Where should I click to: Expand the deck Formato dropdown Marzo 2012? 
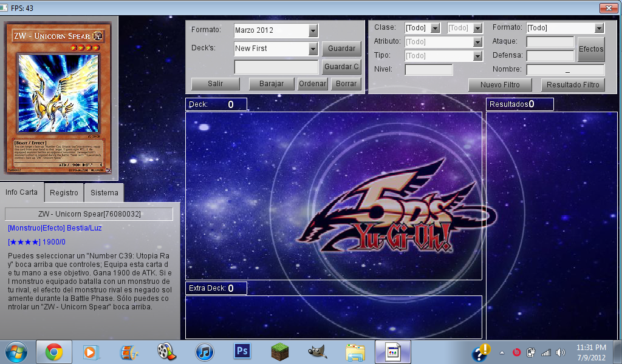tap(313, 30)
